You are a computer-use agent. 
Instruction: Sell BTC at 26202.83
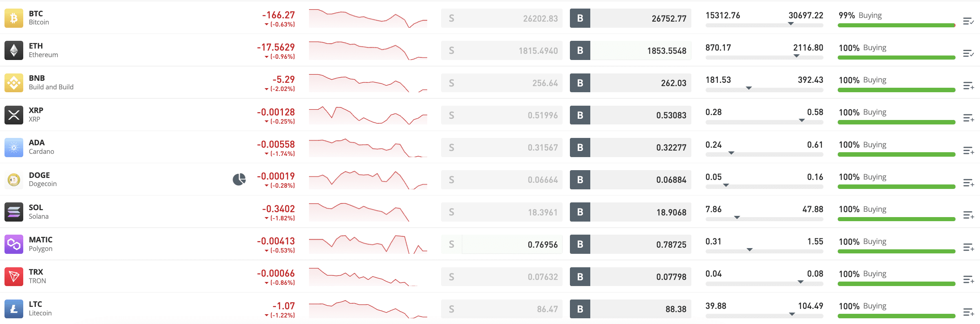click(502, 18)
